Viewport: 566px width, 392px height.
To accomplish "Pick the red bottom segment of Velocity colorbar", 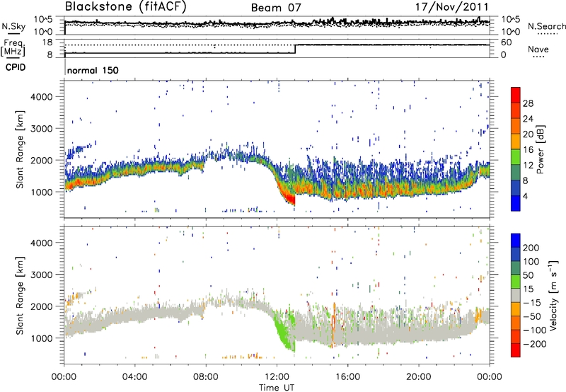I will click(516, 350).
